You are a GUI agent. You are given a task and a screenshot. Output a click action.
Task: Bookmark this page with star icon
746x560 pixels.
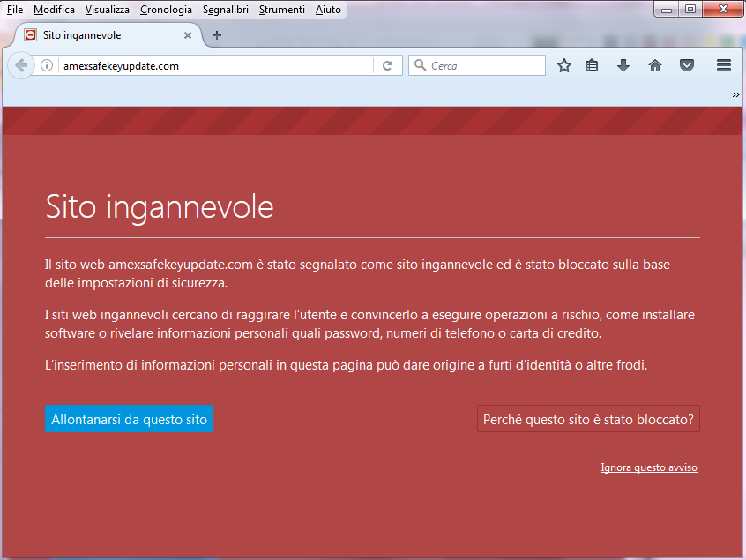(x=564, y=65)
